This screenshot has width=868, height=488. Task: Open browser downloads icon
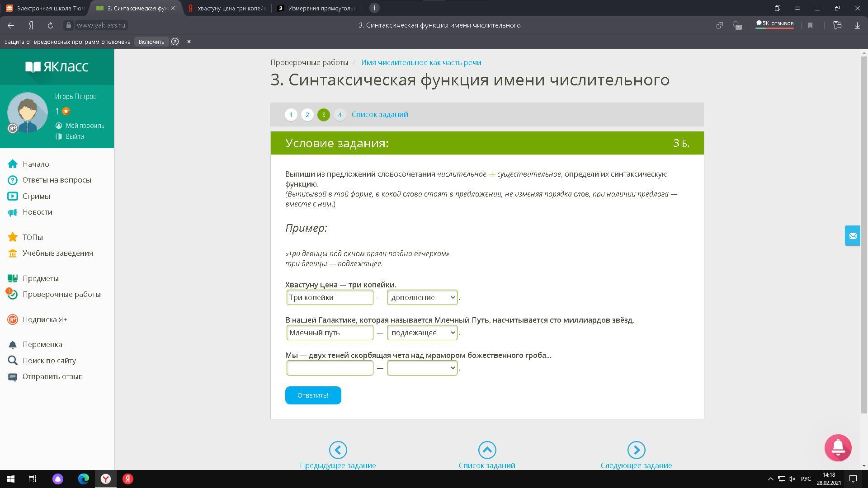tap(857, 25)
